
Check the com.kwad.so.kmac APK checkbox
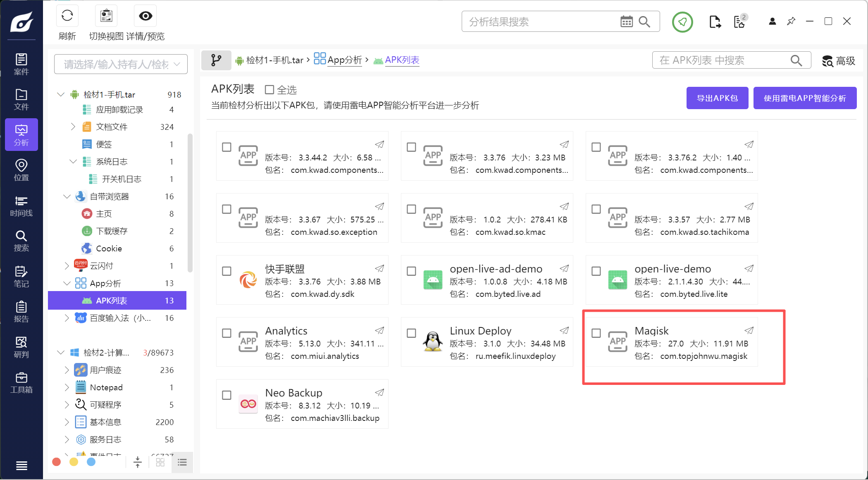pos(411,209)
